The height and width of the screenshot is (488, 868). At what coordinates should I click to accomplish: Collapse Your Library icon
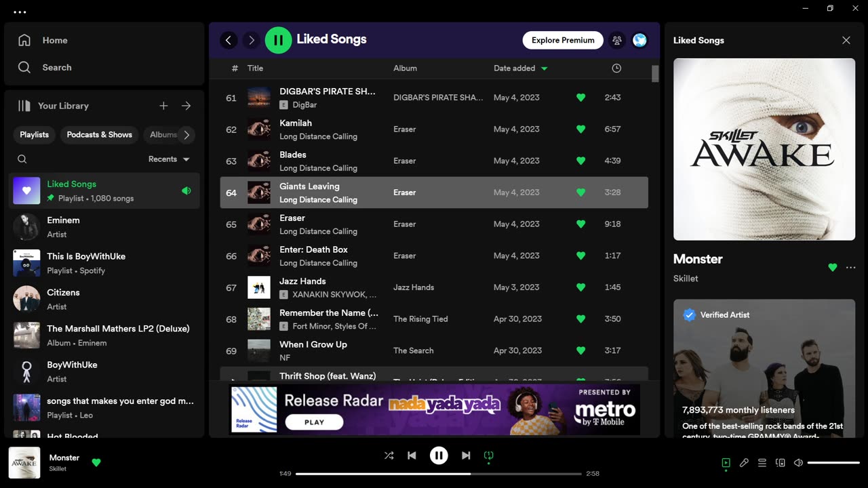(x=24, y=106)
